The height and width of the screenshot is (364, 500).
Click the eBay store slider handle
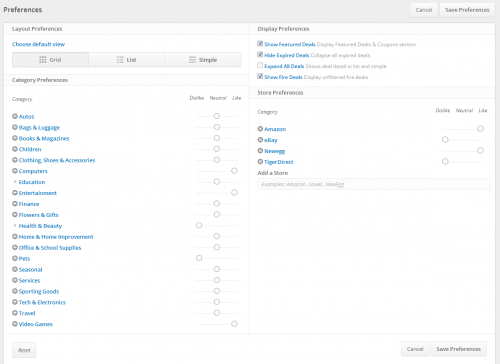445,140
